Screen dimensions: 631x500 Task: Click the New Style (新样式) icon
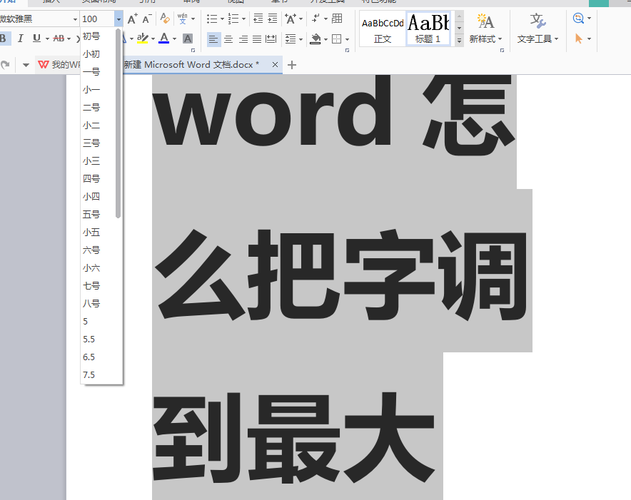(486, 21)
